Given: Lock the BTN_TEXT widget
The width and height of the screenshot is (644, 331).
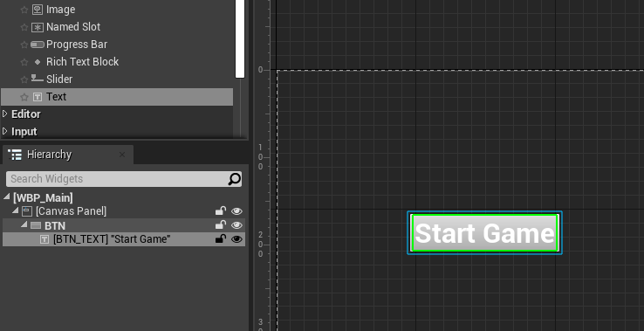Looking at the screenshot, I should (x=221, y=239).
